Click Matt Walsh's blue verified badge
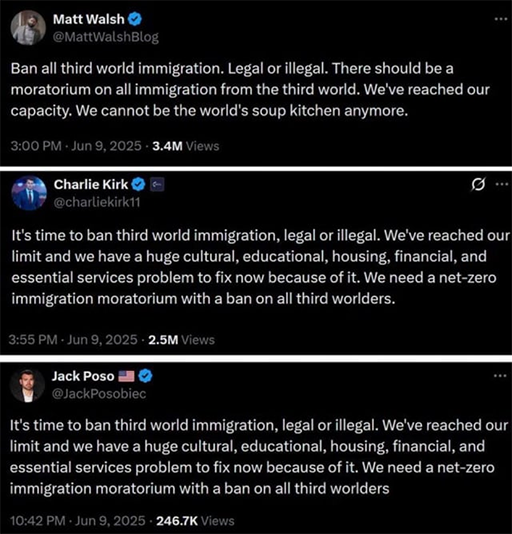 (x=135, y=19)
